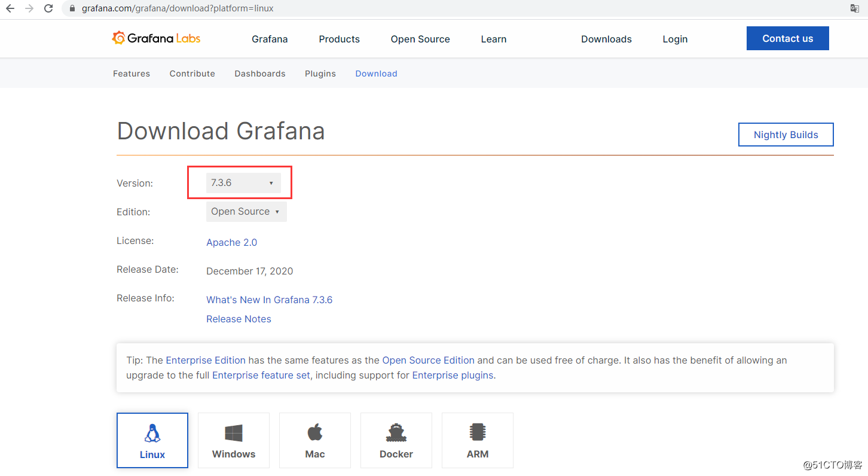Screen dimensions: 868x476
Task: Click the Release Info: label
Action: coord(145,298)
